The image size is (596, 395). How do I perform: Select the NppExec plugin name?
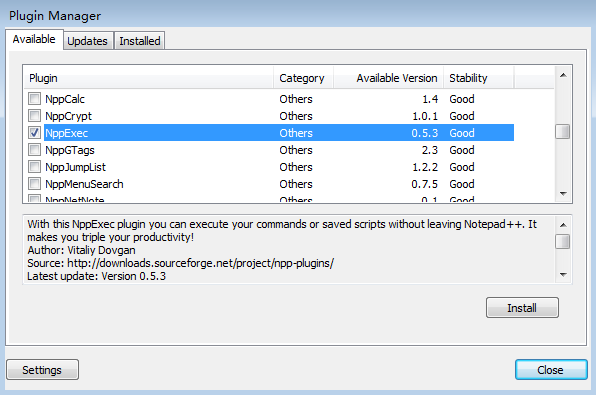point(67,133)
